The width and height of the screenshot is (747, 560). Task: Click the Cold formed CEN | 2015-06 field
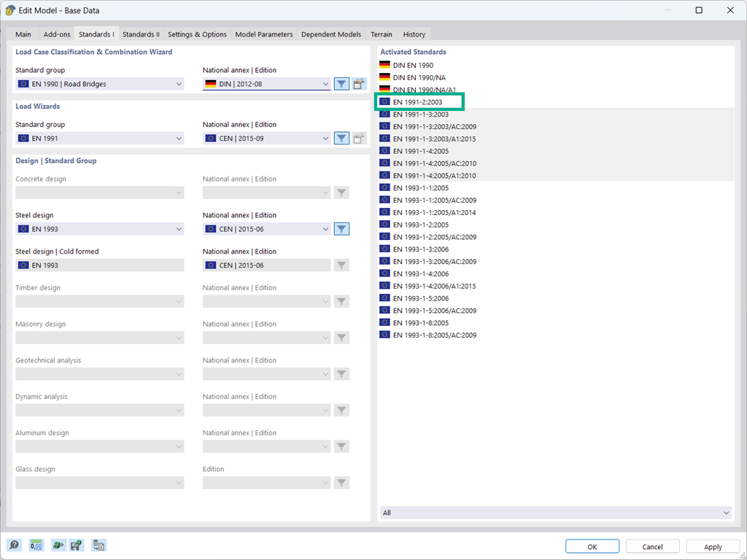[267, 265]
